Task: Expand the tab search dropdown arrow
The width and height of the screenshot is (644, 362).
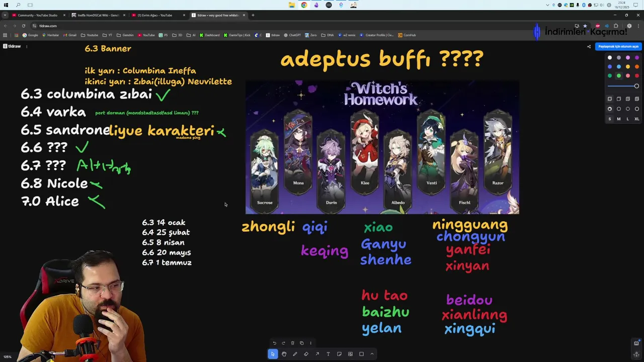Action: 5,15
